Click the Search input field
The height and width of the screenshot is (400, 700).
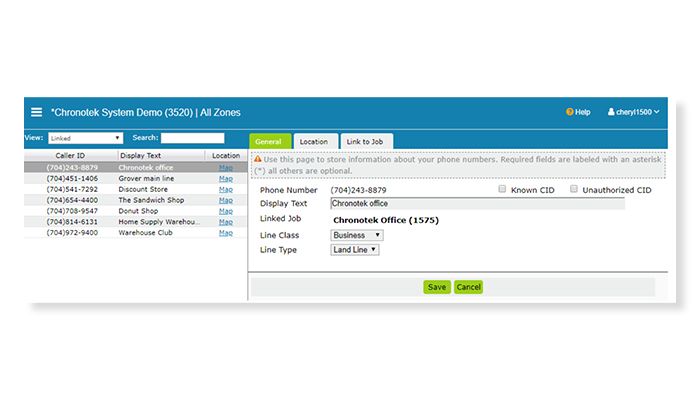click(192, 138)
